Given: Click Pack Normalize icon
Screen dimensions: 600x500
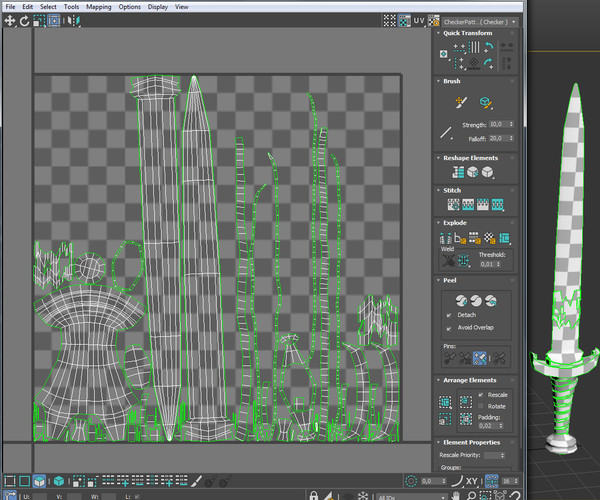Looking at the screenshot, I should coord(466,419).
